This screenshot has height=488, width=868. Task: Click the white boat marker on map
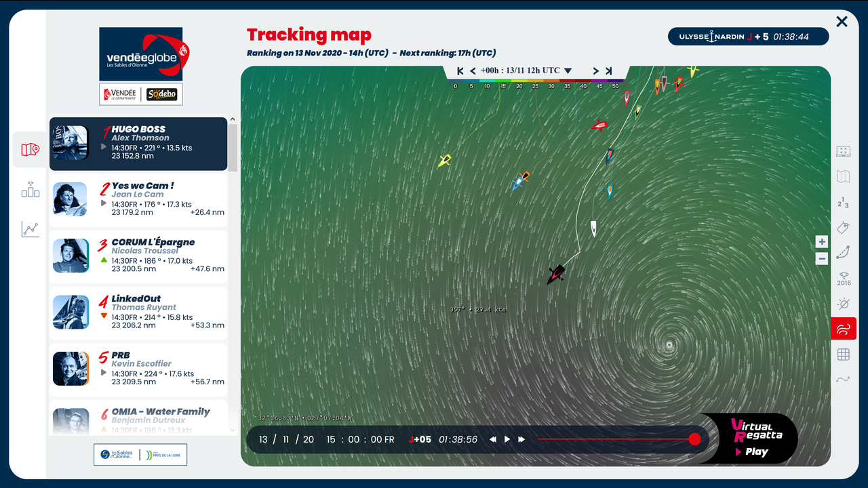point(594,228)
